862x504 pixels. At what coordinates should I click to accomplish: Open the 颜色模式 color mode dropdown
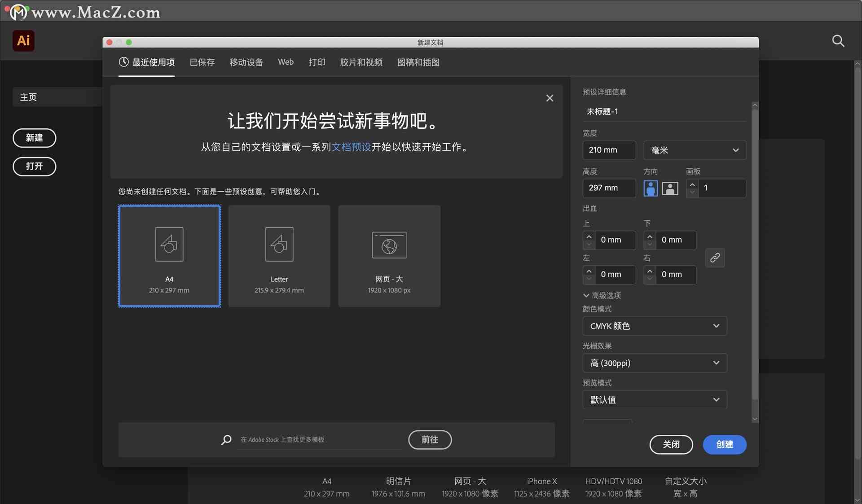[x=654, y=325]
